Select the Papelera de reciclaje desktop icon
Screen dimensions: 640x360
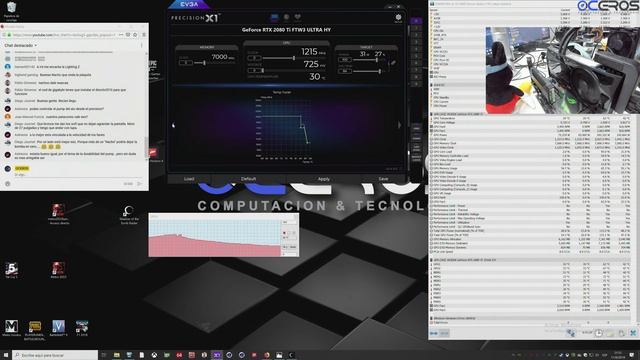pyautogui.click(x=11, y=11)
